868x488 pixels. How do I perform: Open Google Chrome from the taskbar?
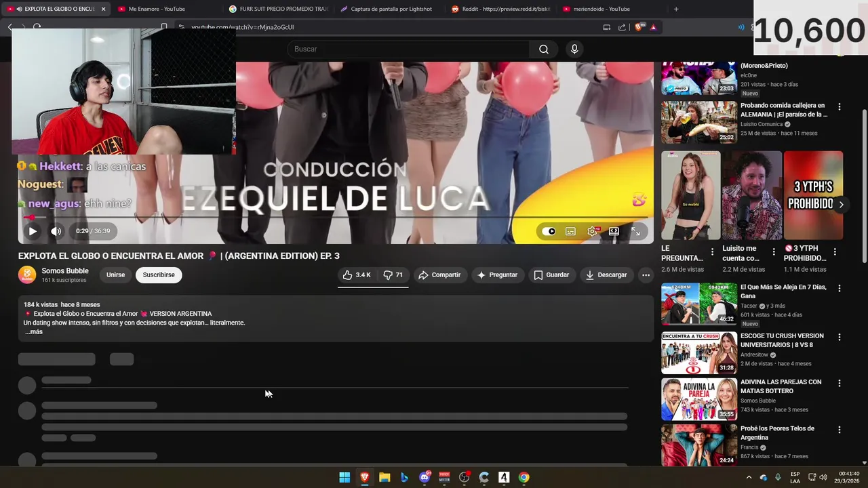(524, 477)
